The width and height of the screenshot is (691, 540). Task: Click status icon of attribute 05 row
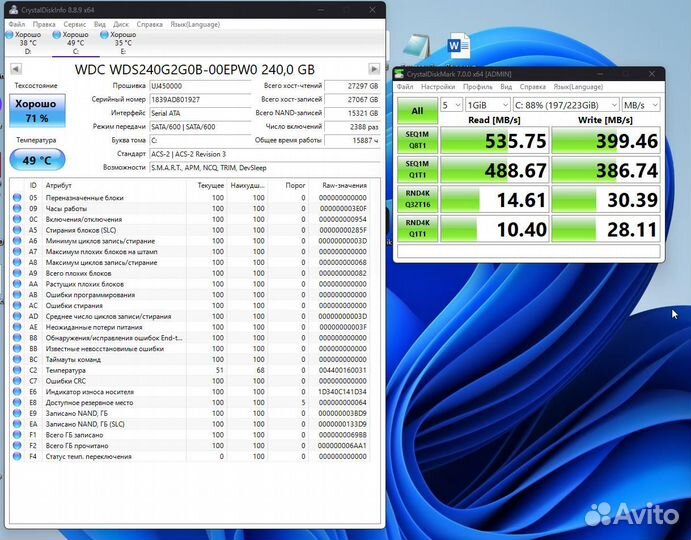tap(17, 197)
